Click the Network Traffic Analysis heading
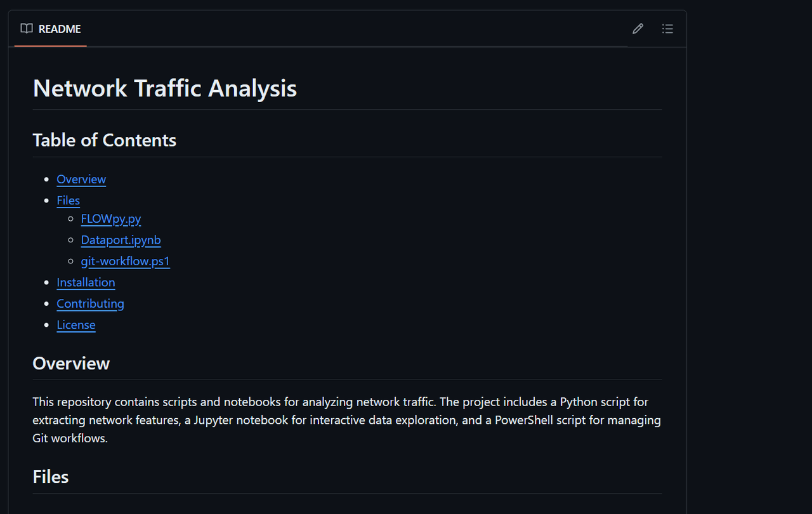 165,88
